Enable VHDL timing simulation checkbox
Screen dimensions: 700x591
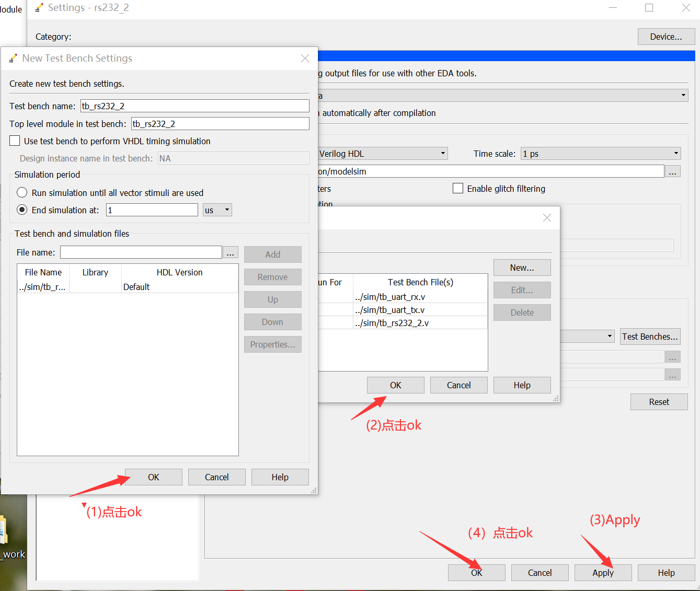(14, 140)
